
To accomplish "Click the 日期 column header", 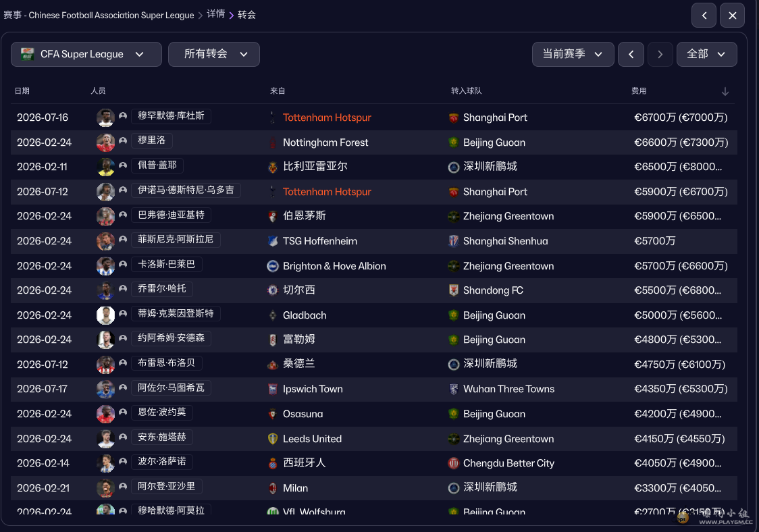I will click(22, 90).
